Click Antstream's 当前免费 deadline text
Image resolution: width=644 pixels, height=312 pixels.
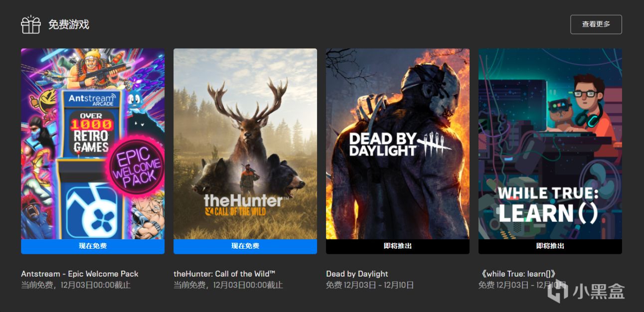click(76, 286)
